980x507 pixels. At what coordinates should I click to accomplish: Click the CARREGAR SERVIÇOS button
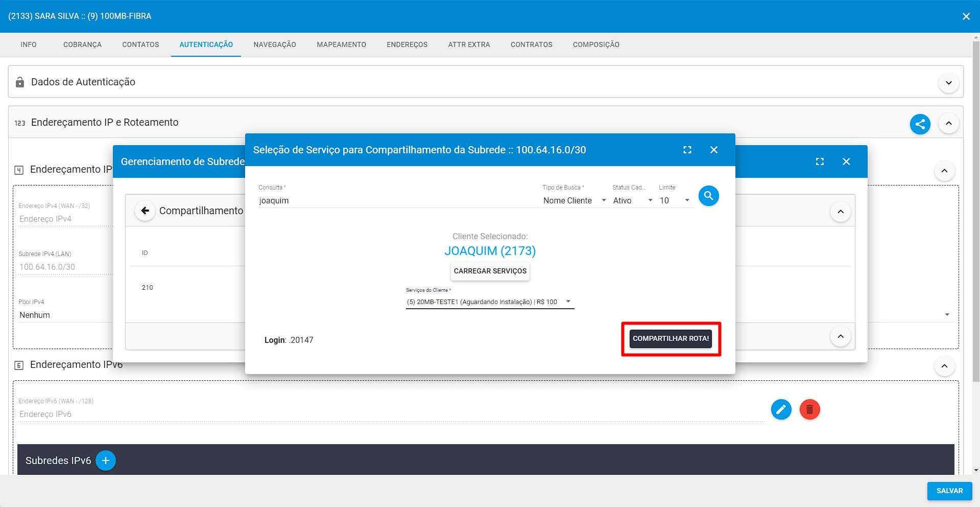(490, 271)
